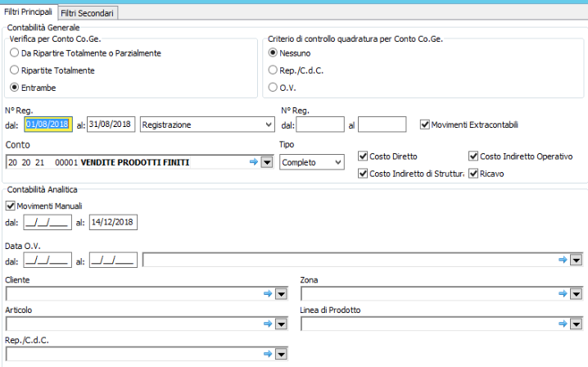The height and width of the screenshot is (367, 588).
Task: Choose the O.V. quadratura criterion
Action: tap(274, 88)
